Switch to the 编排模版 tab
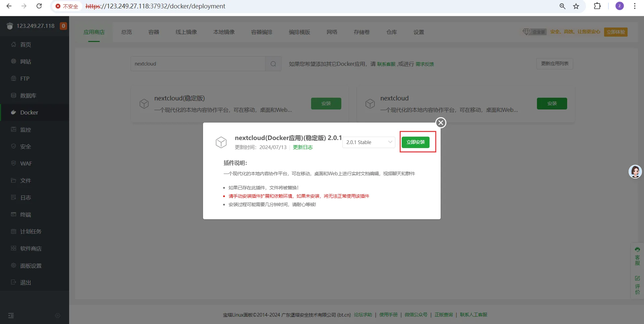The image size is (644, 324). click(x=299, y=32)
